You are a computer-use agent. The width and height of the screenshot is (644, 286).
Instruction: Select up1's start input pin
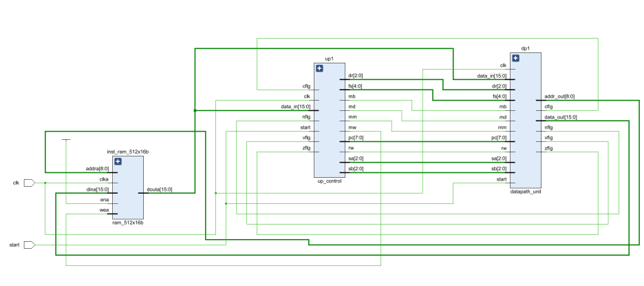pyautogui.click(x=305, y=127)
